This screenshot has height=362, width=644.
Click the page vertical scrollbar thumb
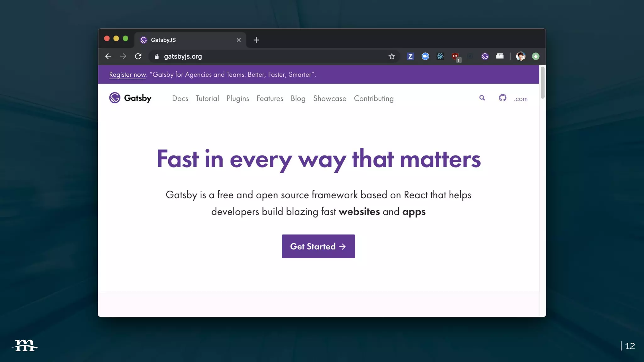(542, 82)
